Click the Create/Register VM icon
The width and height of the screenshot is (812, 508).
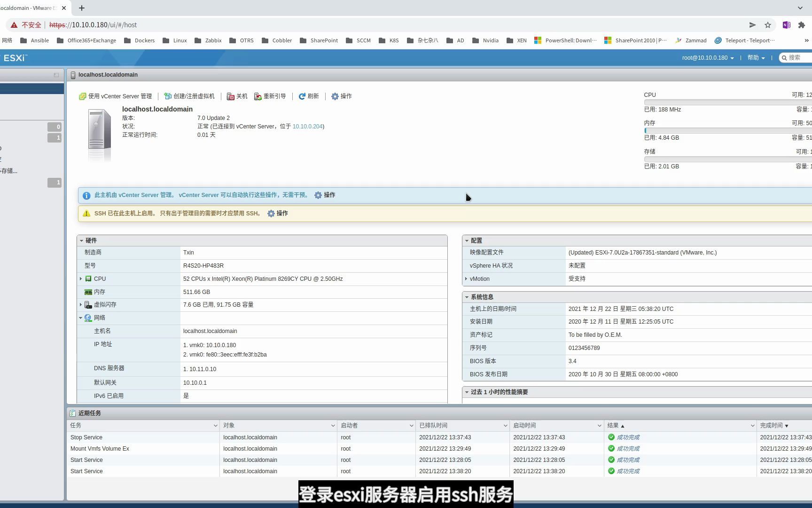tap(168, 96)
